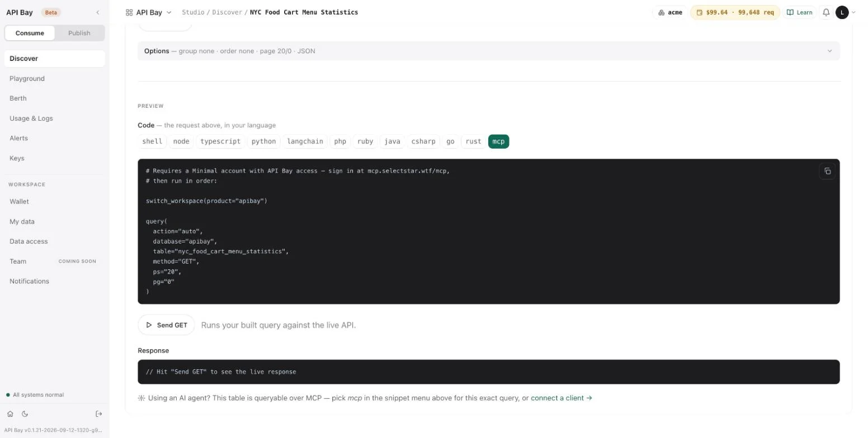Follow the connect a client link

(562, 398)
